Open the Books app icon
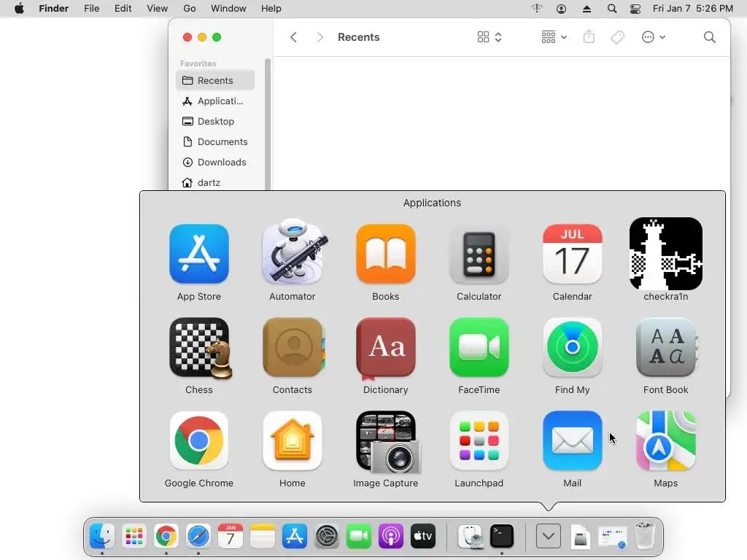 (x=385, y=254)
